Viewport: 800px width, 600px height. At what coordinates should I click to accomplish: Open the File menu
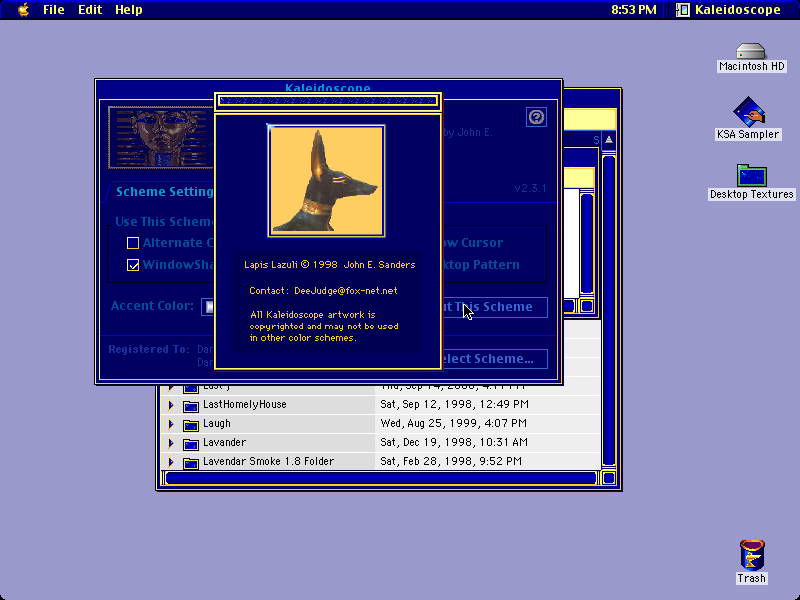pyautogui.click(x=54, y=10)
